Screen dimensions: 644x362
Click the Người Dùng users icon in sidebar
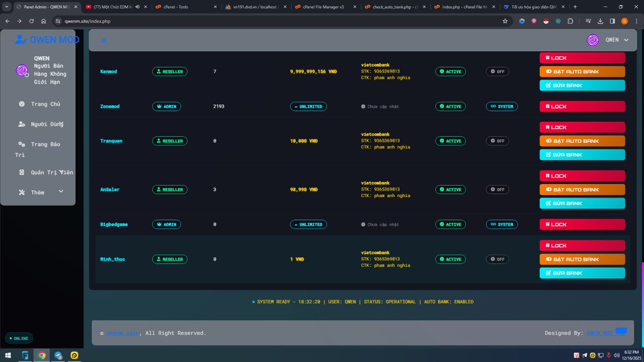tap(22, 124)
